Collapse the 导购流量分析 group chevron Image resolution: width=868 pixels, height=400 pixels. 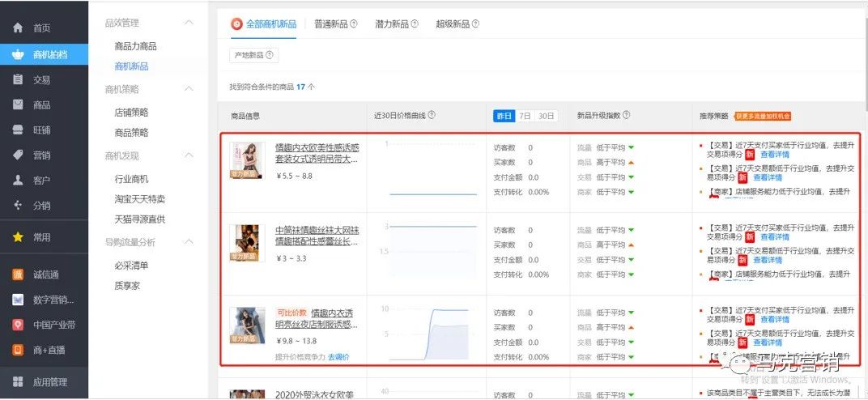click(189, 242)
